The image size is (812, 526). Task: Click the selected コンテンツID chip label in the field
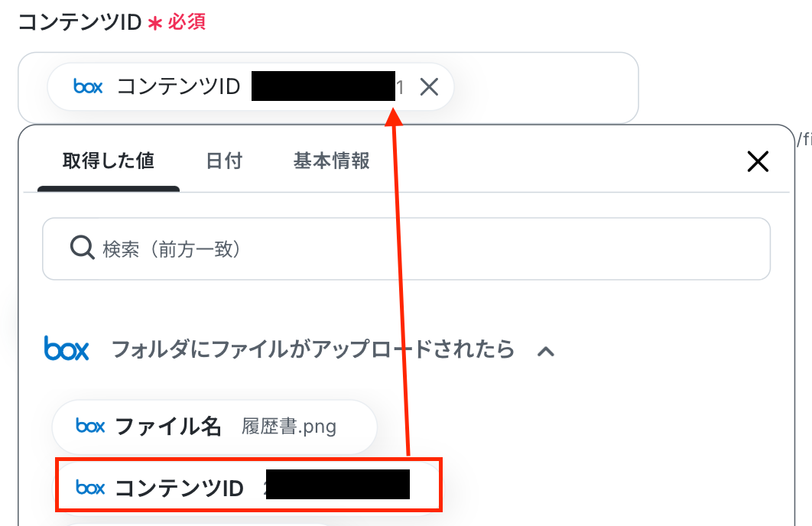[179, 86]
